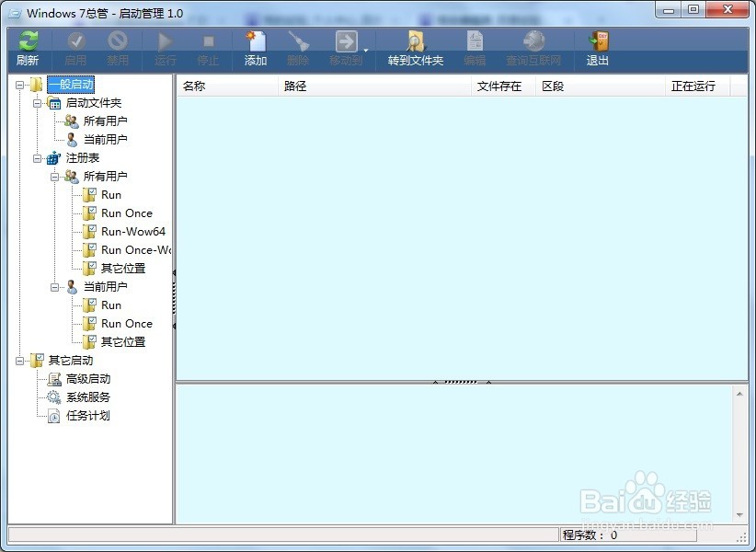756x552 pixels.
Task: Click the 运行 run play icon
Action: 166,42
